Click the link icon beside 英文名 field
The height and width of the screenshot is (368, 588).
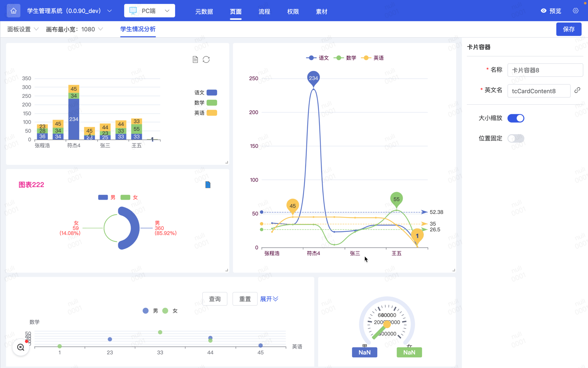[577, 90]
